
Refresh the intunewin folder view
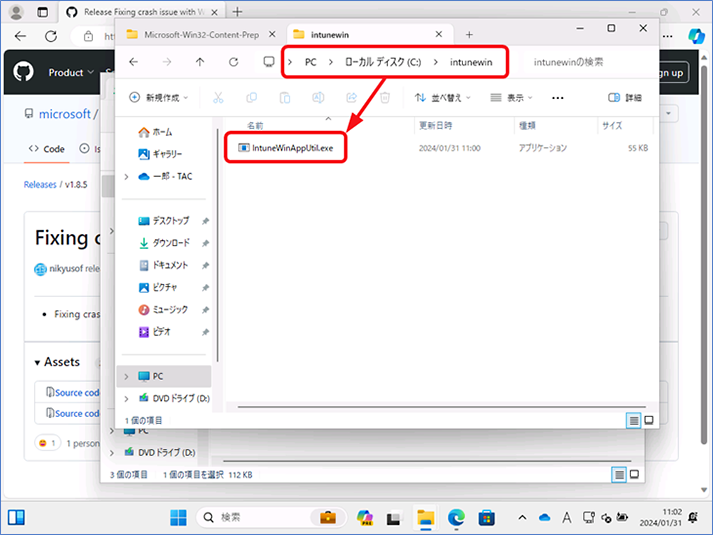pyautogui.click(x=233, y=62)
